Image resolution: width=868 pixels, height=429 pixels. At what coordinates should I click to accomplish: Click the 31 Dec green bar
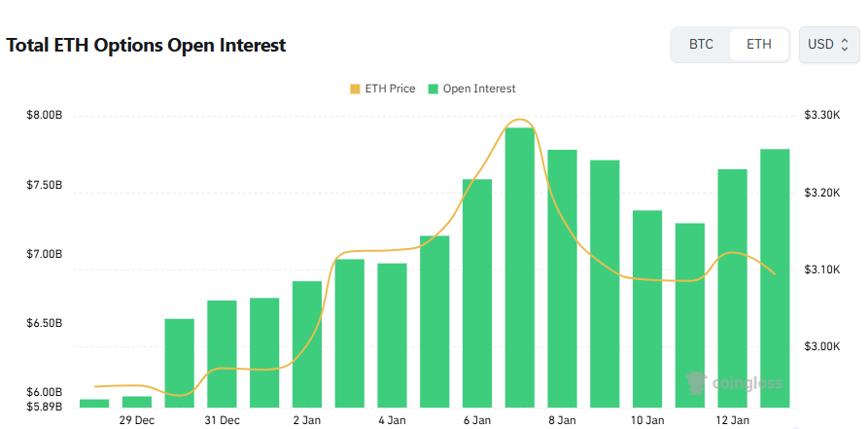click(222, 352)
